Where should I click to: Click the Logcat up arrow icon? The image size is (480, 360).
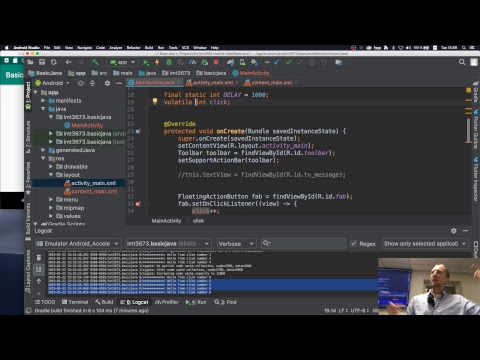click(39, 282)
